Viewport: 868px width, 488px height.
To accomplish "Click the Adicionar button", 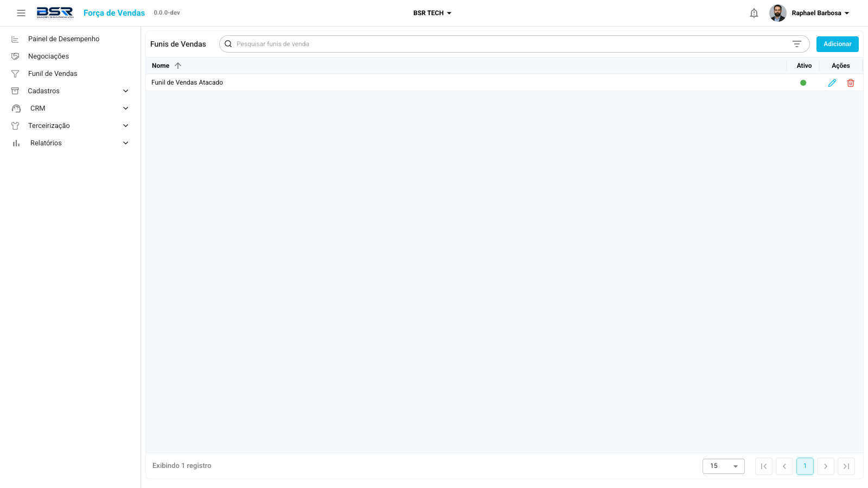I will (838, 44).
